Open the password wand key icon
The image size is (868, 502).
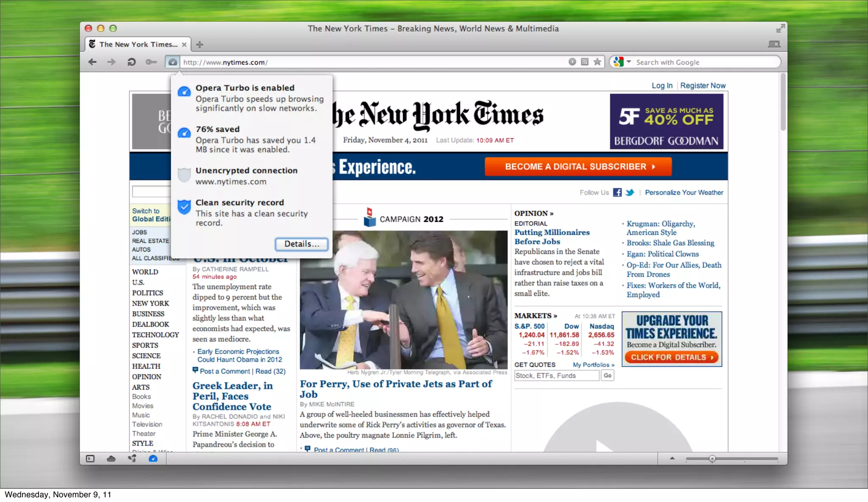click(x=151, y=62)
